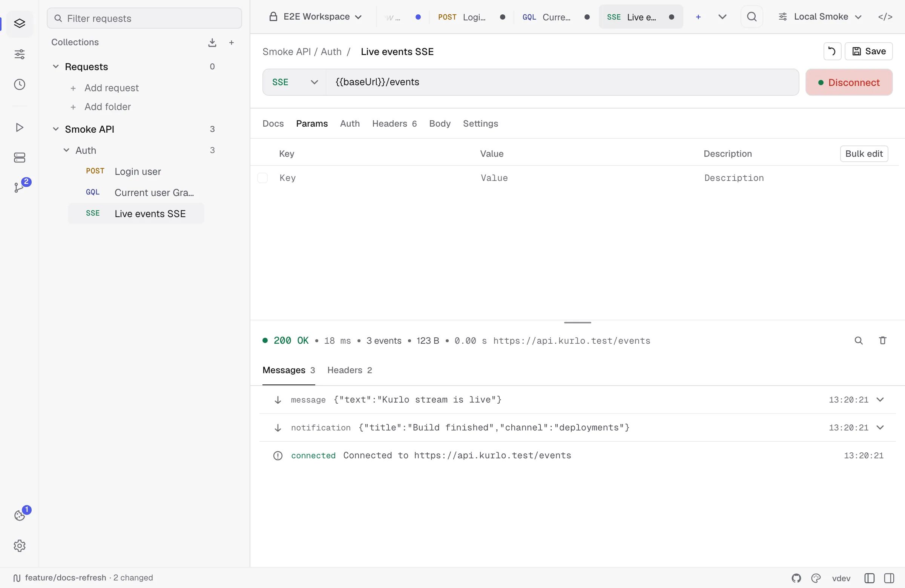Click Add request under Requests
The width and height of the screenshot is (905, 588).
click(x=104, y=88)
